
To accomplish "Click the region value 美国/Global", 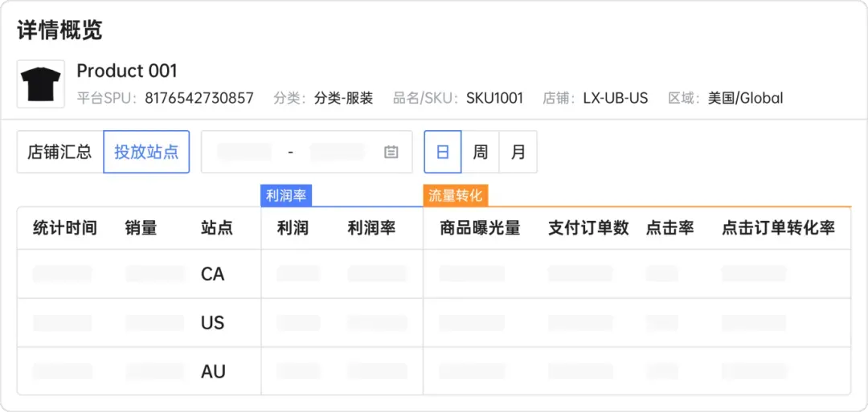I will 746,99.
